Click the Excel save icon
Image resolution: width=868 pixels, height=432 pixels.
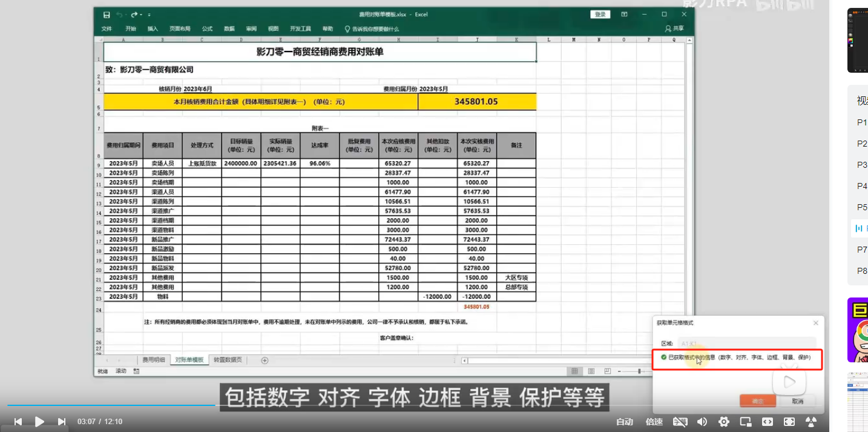coord(107,15)
